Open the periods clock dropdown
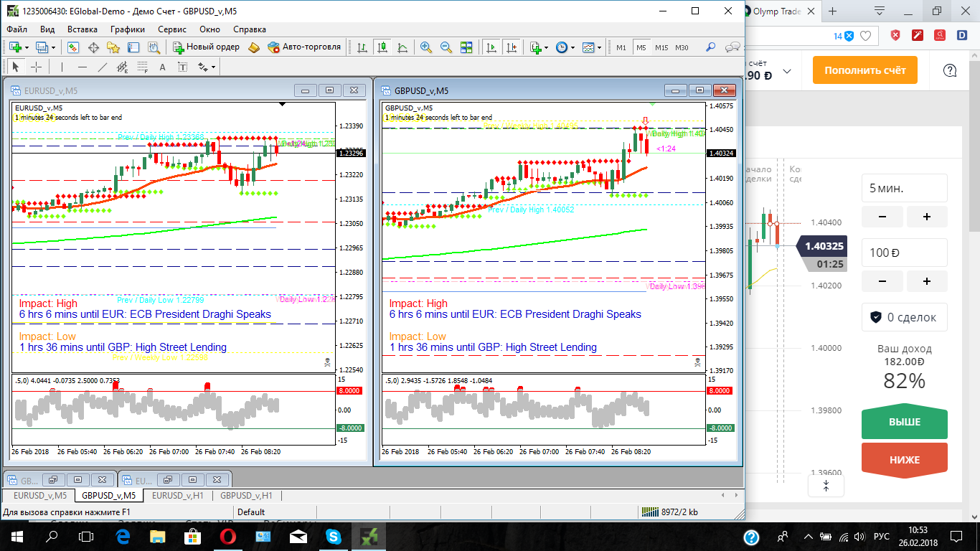The width and height of the screenshot is (980, 551). (x=565, y=47)
